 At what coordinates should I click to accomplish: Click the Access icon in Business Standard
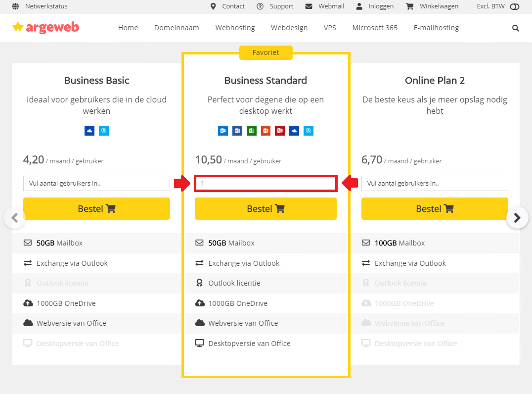[x=280, y=131]
